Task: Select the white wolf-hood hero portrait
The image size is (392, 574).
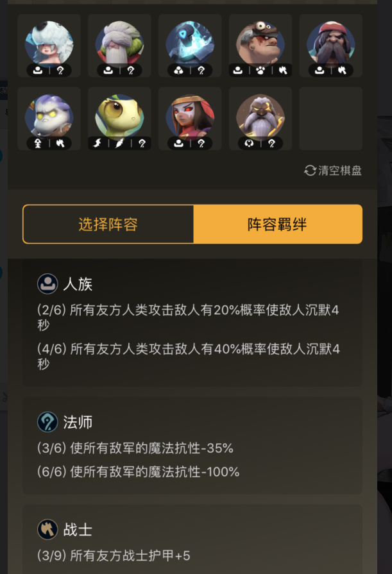Action: pyautogui.click(x=49, y=44)
